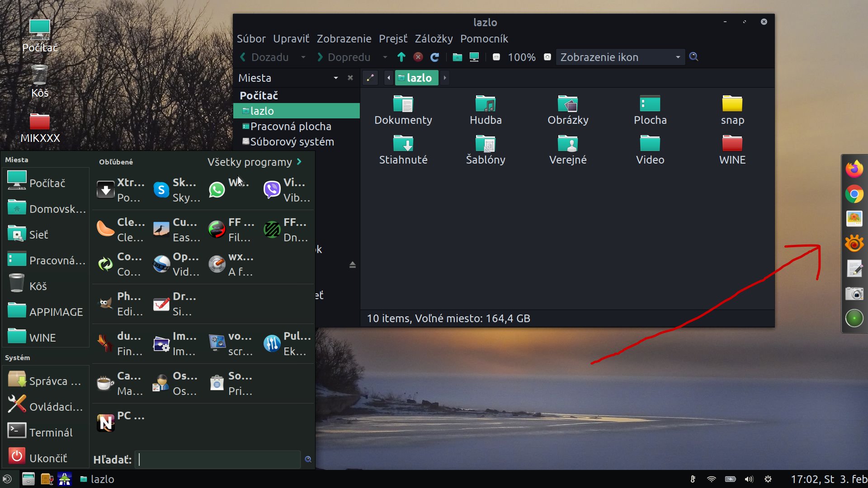Open the search magnifier in file manager
Image resolution: width=868 pixels, height=488 pixels.
pos(693,57)
